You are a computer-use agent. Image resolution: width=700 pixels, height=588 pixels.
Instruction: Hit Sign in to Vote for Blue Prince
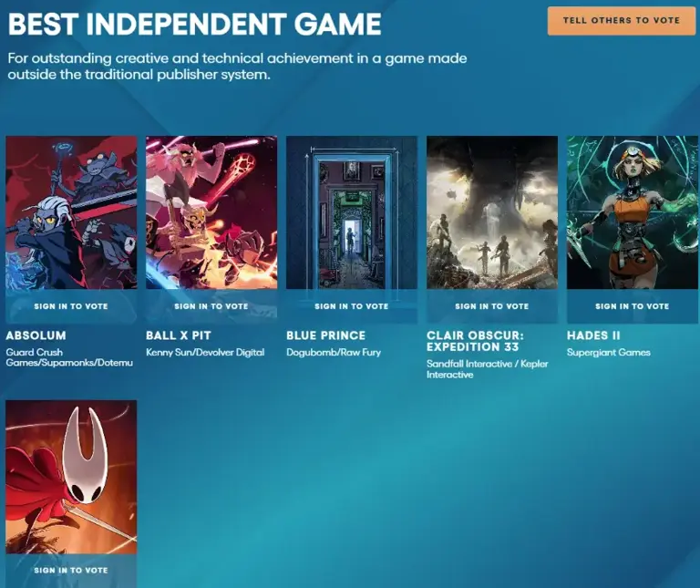click(x=352, y=306)
